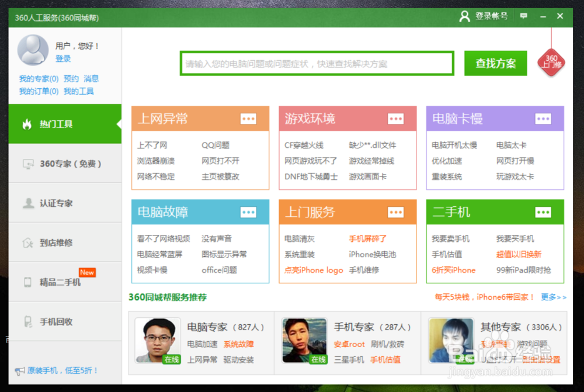This screenshot has height=392, width=584.
Task: Click the flame icon beside 热门工具
Action: click(27, 124)
